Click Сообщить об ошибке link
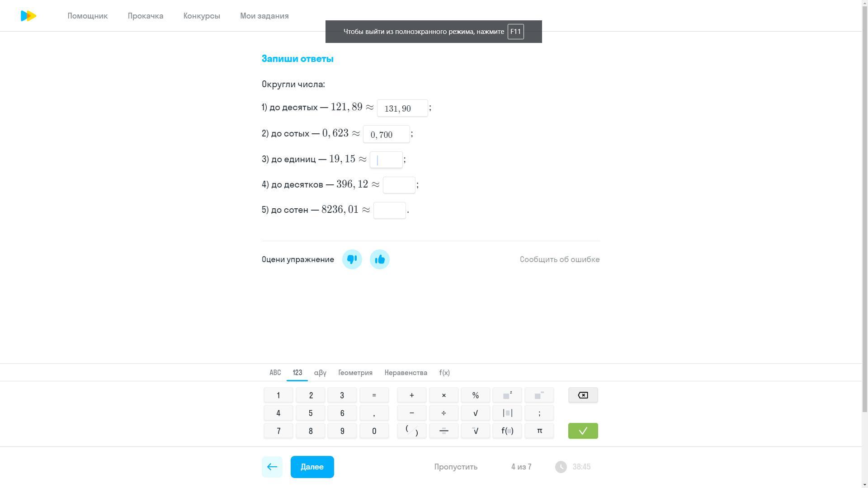Screen dimensions: 868x488 (559, 259)
